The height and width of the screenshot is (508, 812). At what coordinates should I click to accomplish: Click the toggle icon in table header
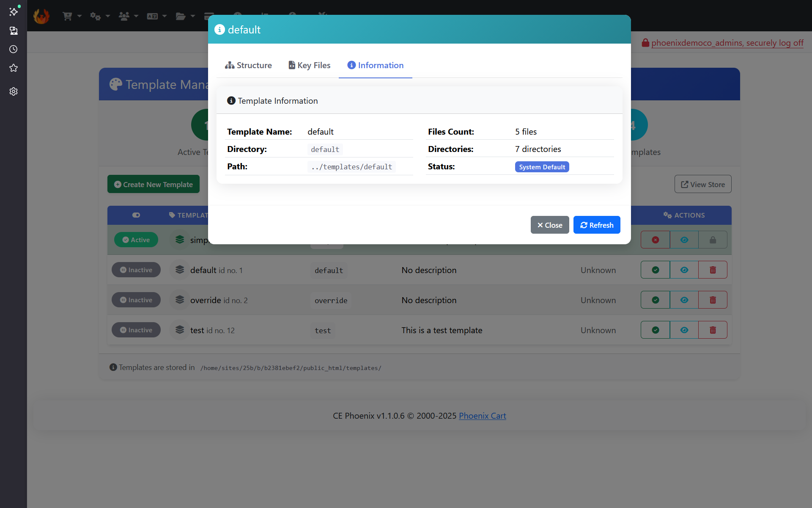click(x=136, y=215)
